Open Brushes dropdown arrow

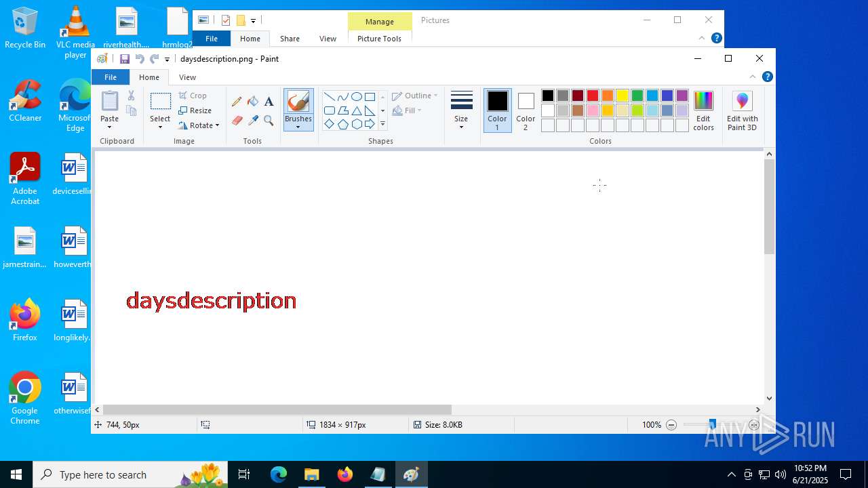pyautogui.click(x=298, y=127)
